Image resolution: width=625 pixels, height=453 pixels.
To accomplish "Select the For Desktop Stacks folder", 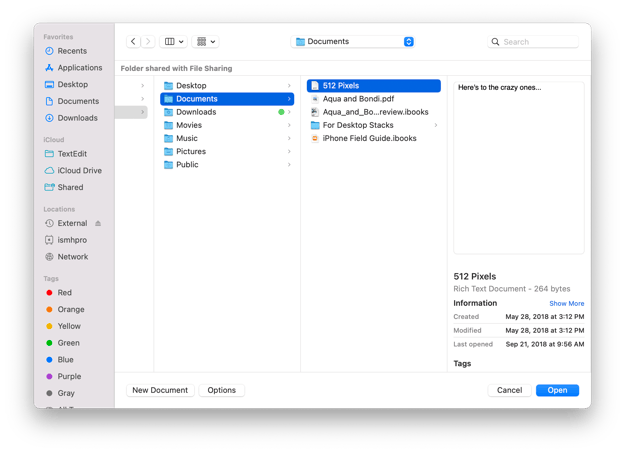I will coord(373,125).
